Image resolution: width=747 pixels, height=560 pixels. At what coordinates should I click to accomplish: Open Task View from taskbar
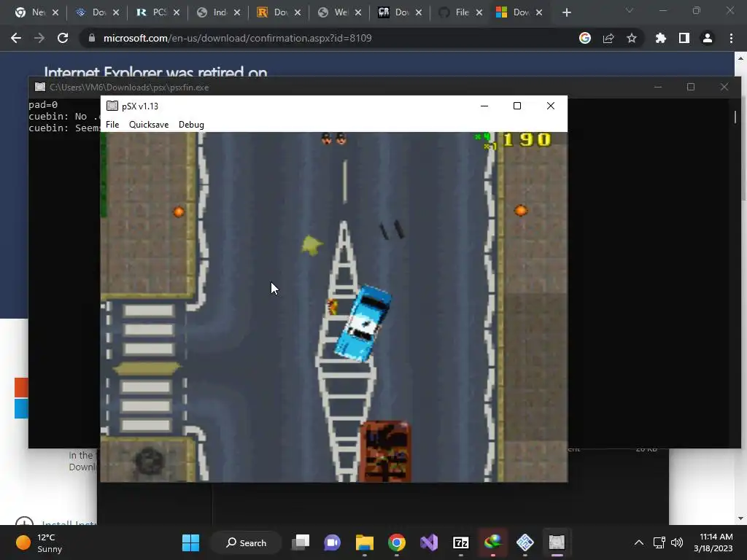pos(301,542)
